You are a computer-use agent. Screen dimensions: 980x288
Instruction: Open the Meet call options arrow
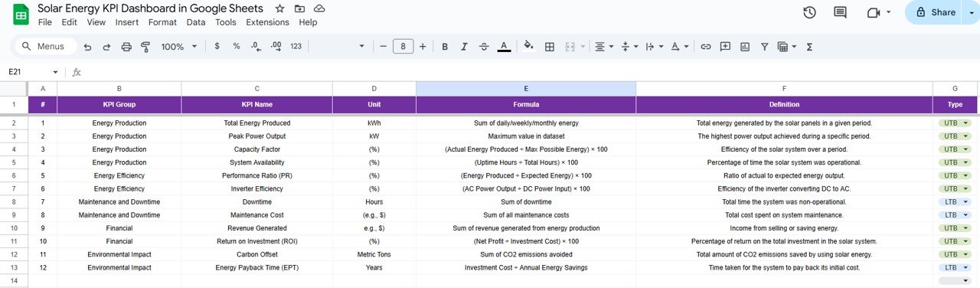point(889,12)
